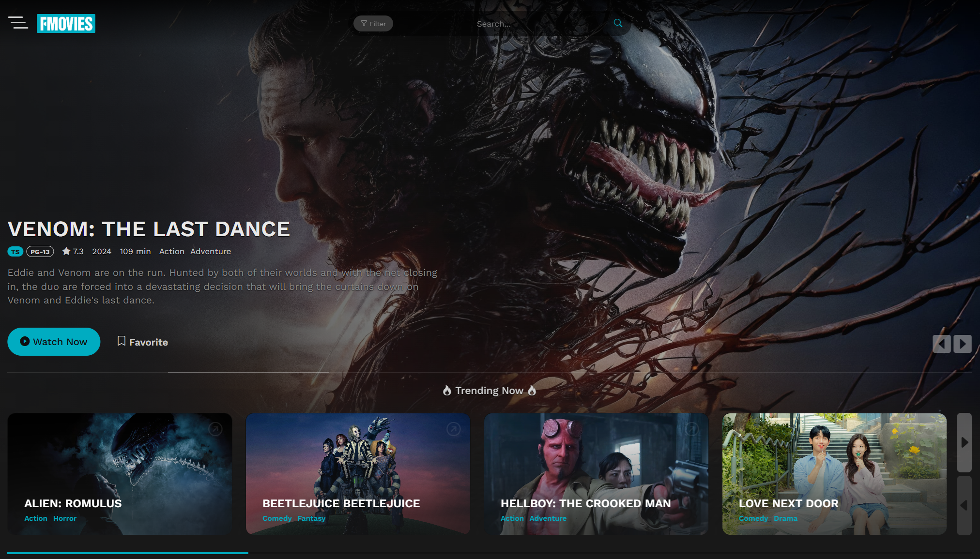Show next featured movie slide
Viewport: 980px width, 559px height.
click(963, 344)
